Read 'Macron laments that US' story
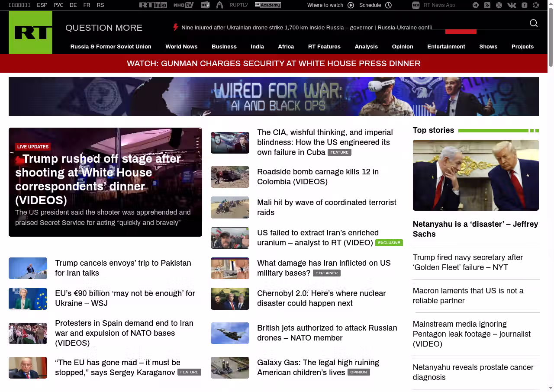Viewport: 554px width, 392px height. (468, 296)
